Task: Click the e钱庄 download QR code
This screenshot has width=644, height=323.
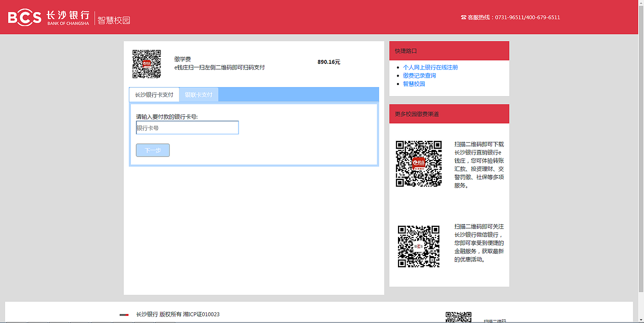Action: [419, 164]
